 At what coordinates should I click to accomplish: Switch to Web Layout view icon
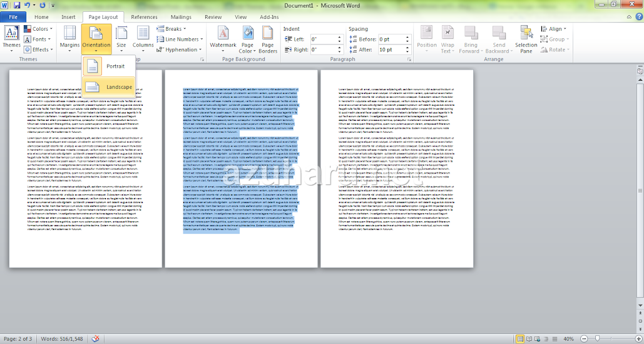click(538, 339)
